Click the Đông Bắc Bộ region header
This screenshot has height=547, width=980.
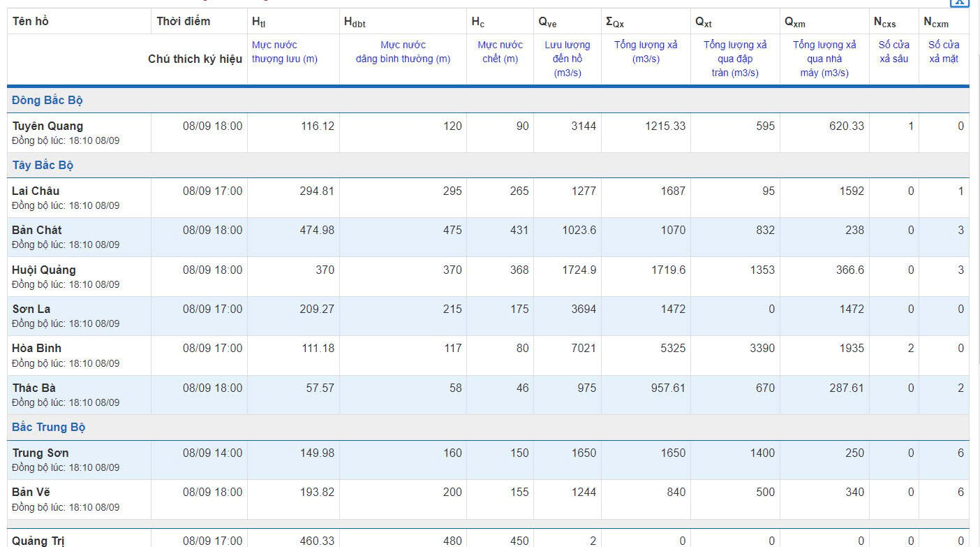click(x=47, y=101)
